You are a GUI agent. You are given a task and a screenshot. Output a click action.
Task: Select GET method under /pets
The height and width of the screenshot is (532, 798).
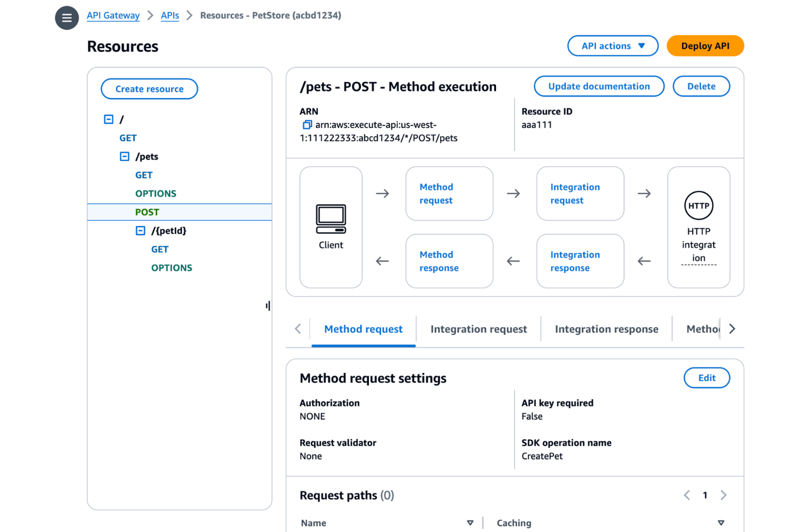click(144, 175)
